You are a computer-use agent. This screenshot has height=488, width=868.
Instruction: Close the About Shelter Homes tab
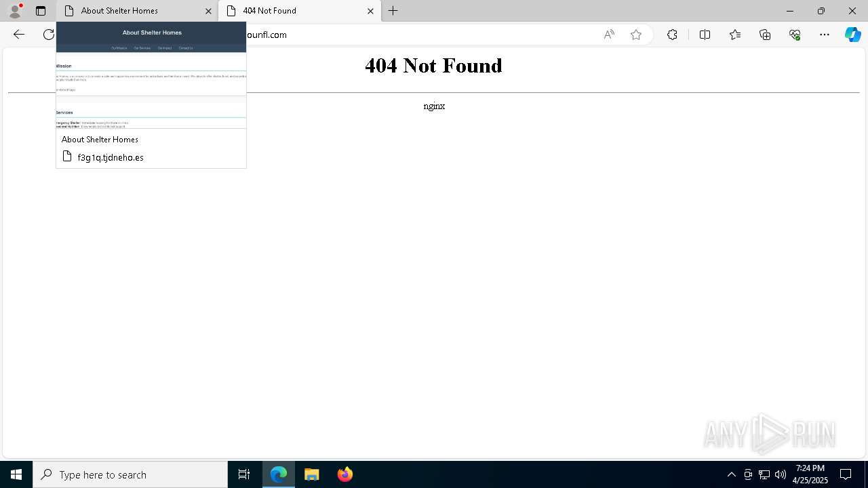coord(208,11)
